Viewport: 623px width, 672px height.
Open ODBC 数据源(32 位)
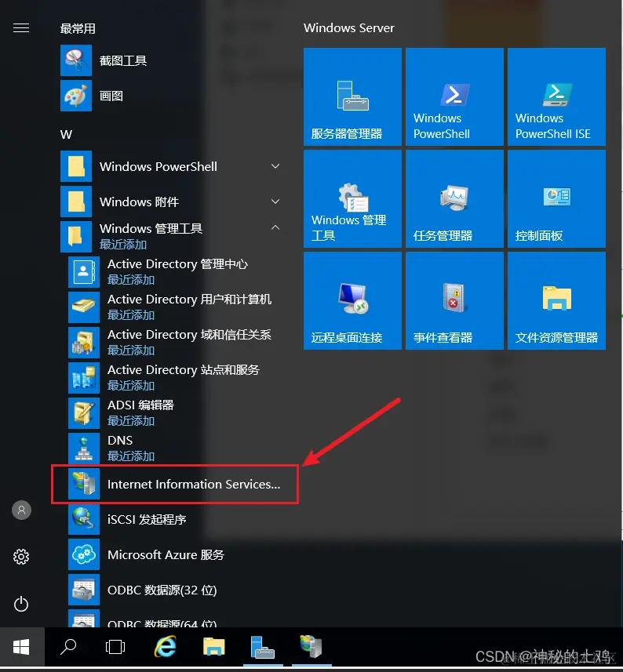[x=176, y=590]
